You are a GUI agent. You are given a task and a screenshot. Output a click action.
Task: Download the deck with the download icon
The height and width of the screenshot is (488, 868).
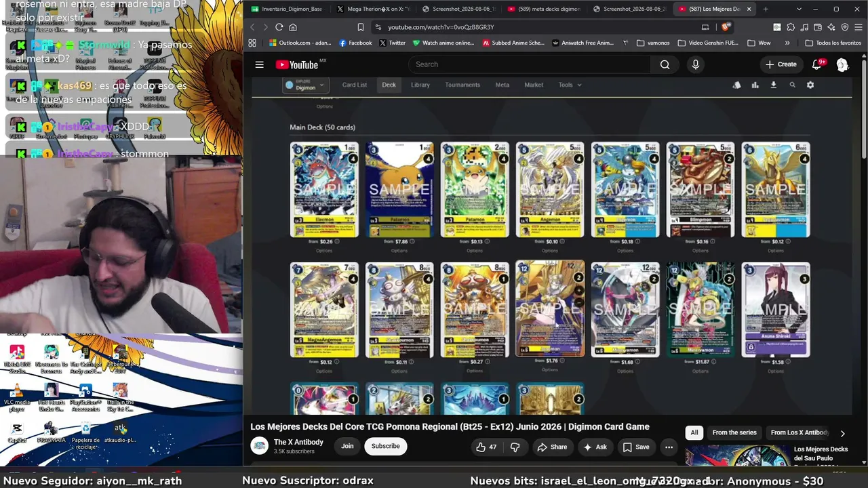point(773,85)
